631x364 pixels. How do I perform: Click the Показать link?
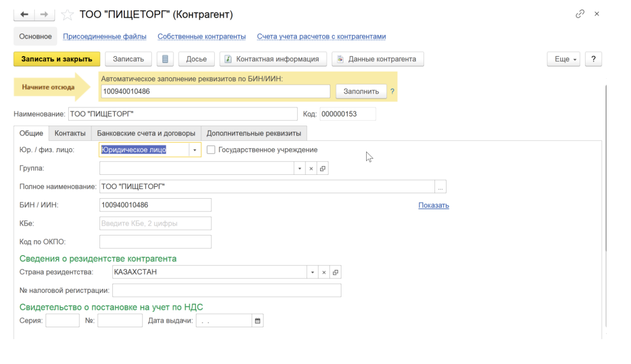click(433, 205)
